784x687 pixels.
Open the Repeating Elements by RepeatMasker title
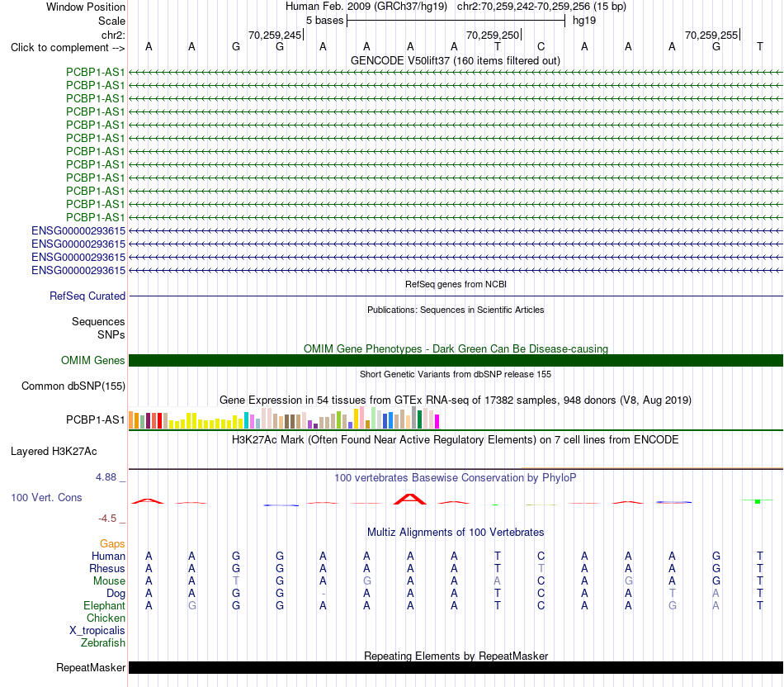456,656
